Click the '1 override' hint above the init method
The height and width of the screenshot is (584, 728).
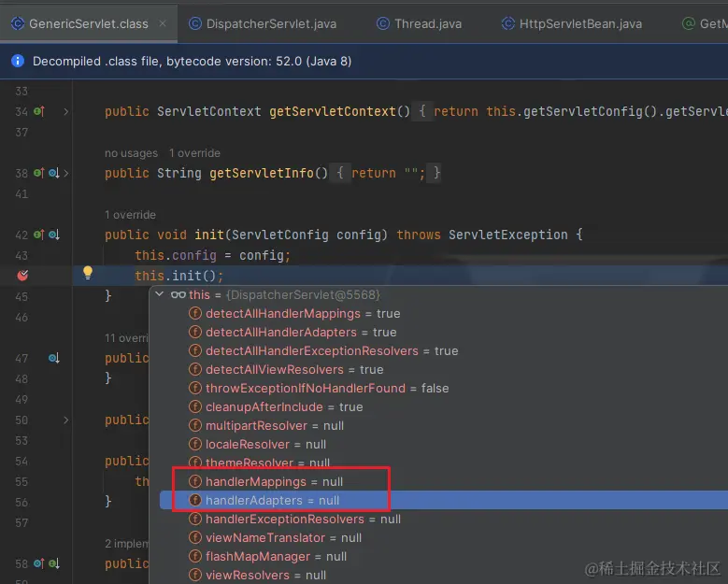pyautogui.click(x=130, y=215)
